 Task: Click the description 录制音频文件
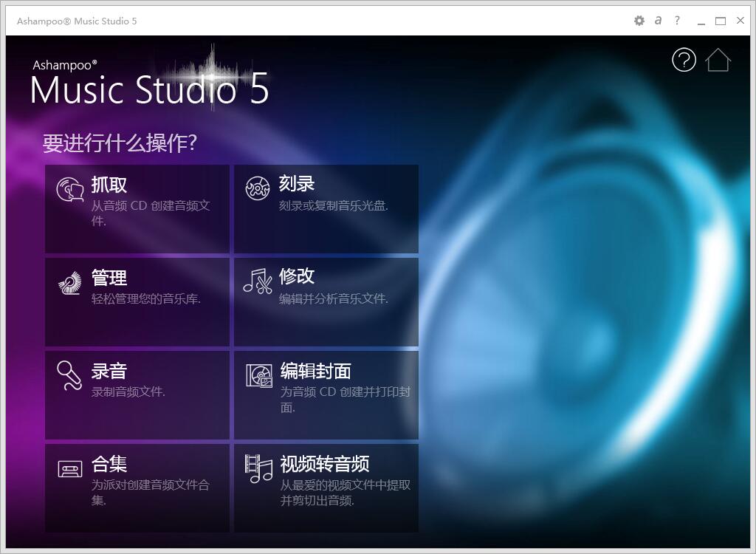point(128,391)
